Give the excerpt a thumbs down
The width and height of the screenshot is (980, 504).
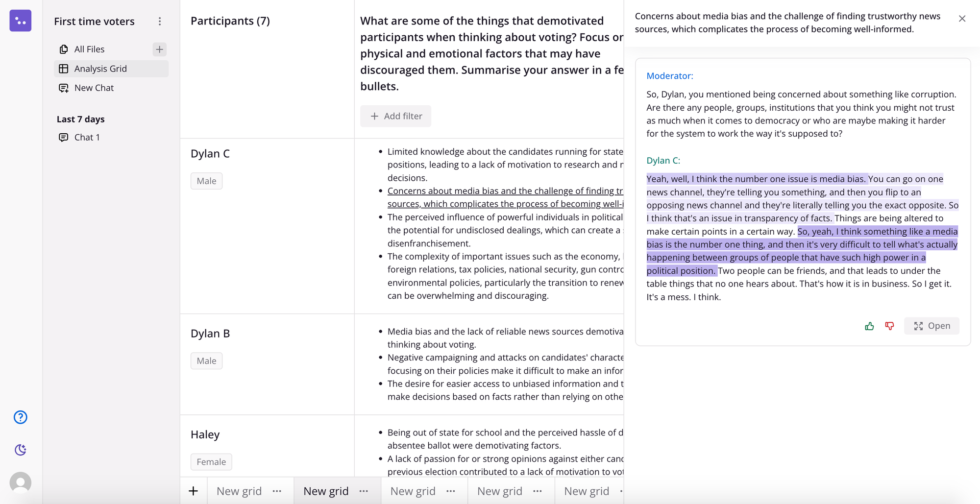point(889,326)
